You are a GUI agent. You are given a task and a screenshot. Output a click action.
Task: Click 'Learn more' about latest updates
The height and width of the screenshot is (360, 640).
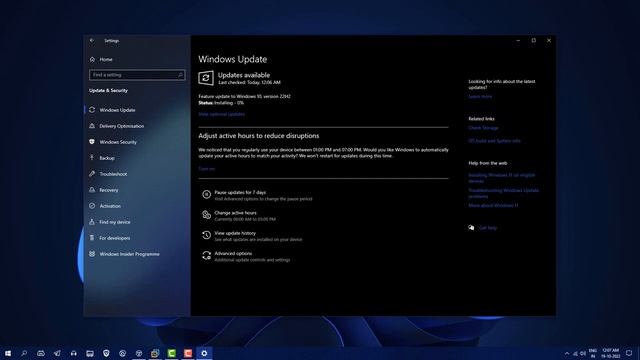480,96
